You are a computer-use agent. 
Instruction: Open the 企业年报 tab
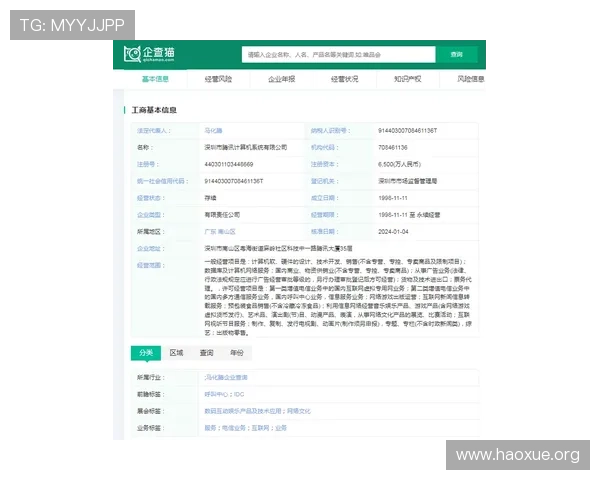[x=281, y=79]
